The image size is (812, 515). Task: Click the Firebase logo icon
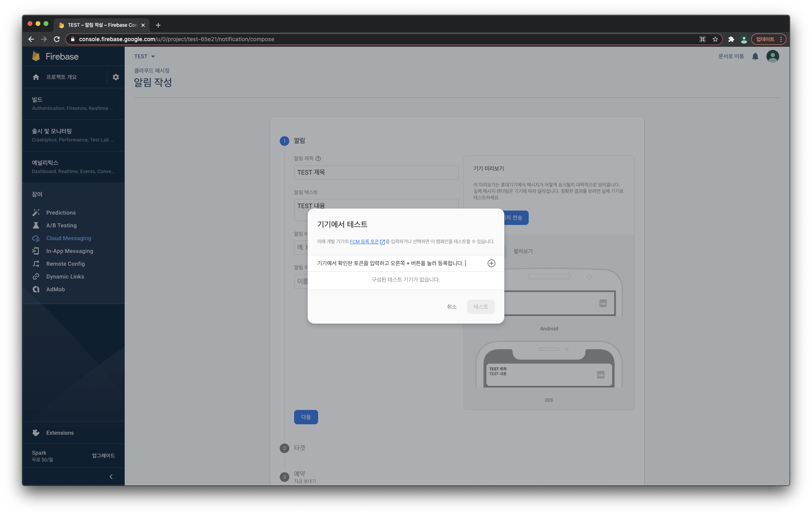click(36, 56)
